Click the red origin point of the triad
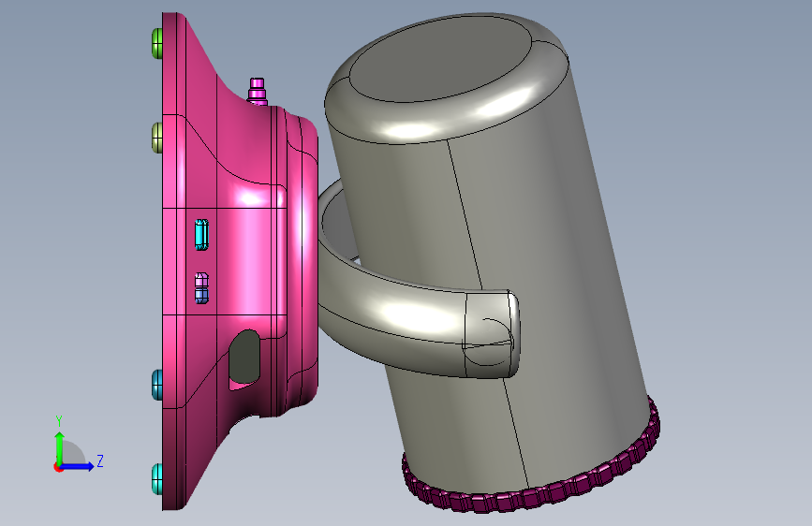The height and width of the screenshot is (526, 812). (58, 467)
